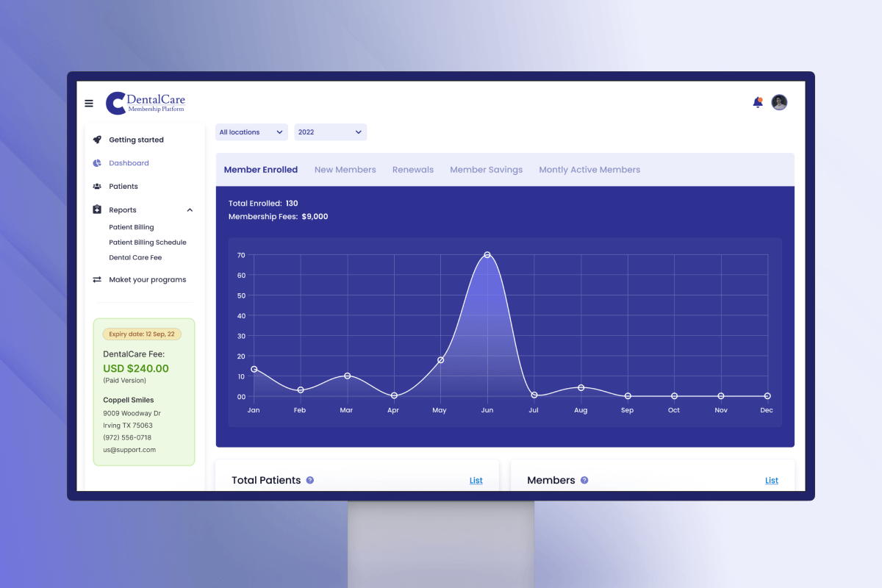Viewport: 882px width, 588px height.
Task: Click the Patients group icon
Action: [x=97, y=187]
